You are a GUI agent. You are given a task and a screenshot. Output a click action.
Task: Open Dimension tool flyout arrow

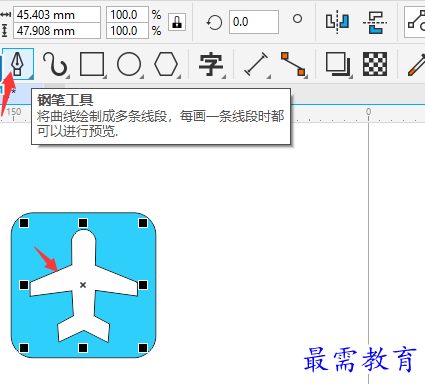pos(269,77)
